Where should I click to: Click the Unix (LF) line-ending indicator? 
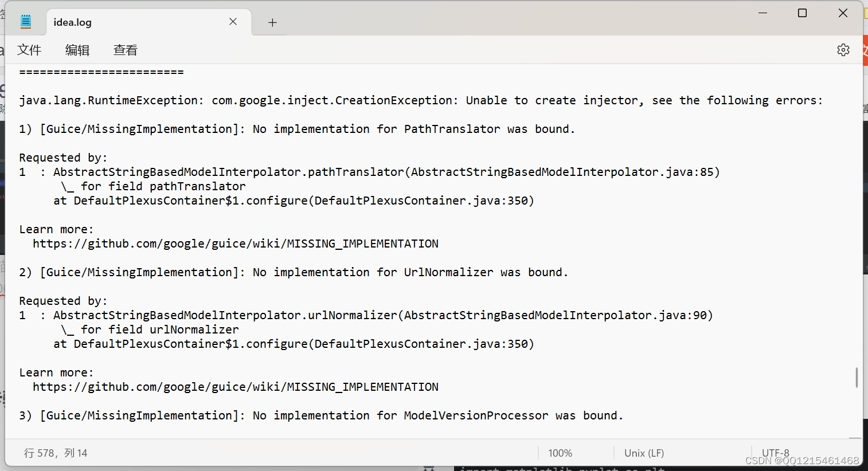coord(643,453)
